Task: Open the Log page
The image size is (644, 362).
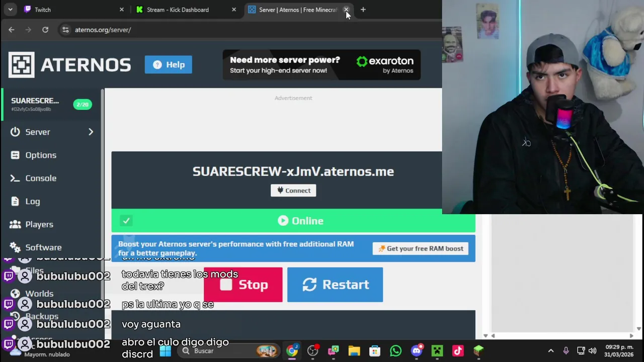Action: tap(33, 201)
